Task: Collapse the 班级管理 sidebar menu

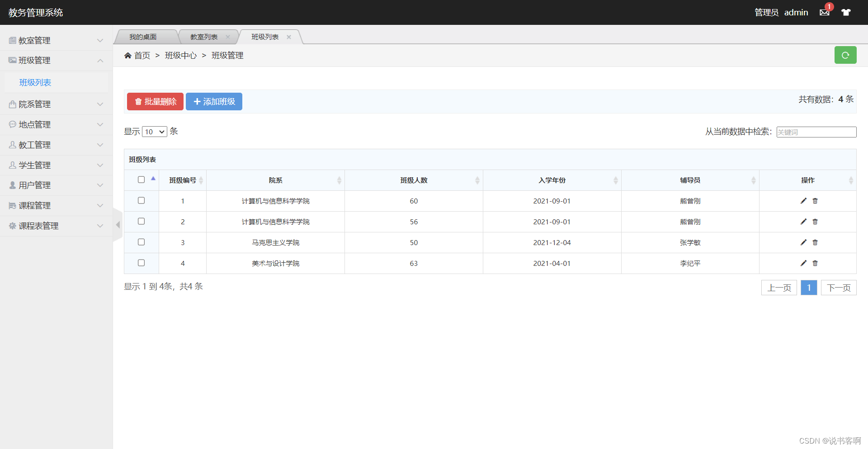Action: point(56,60)
